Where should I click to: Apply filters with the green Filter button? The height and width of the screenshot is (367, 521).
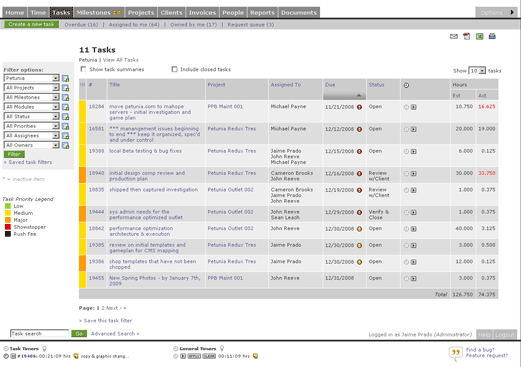(x=14, y=154)
